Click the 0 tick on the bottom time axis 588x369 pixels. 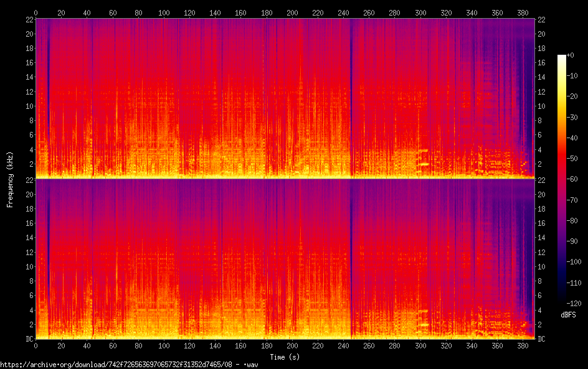coord(36,345)
